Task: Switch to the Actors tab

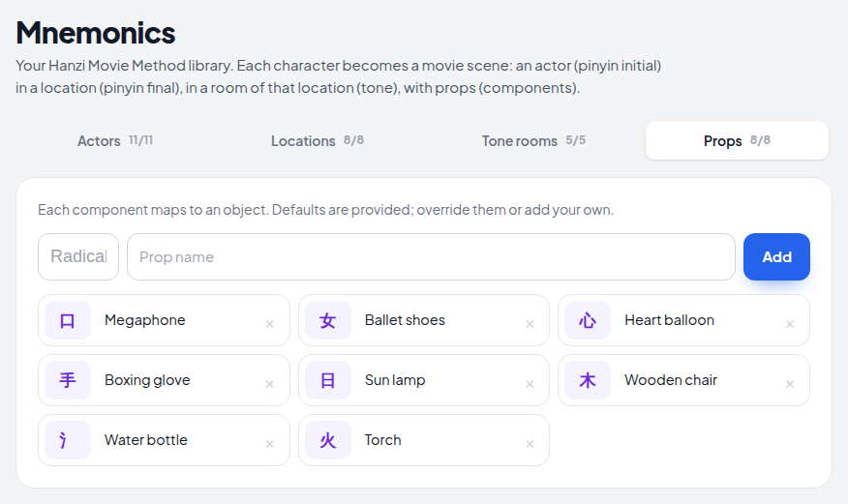Action: [x=114, y=140]
